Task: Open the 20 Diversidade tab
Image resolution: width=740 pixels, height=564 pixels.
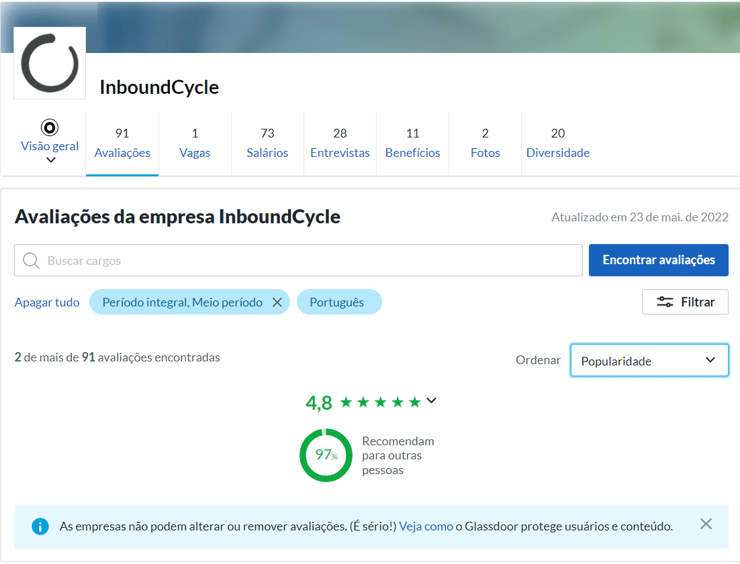Action: click(x=558, y=143)
